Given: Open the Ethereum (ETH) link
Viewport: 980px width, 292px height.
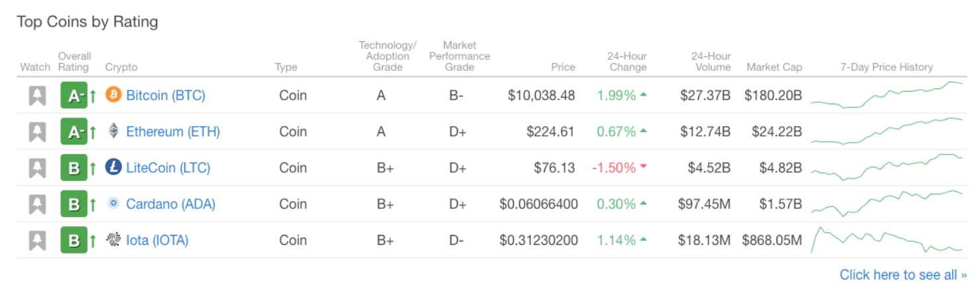Looking at the screenshot, I should [173, 131].
